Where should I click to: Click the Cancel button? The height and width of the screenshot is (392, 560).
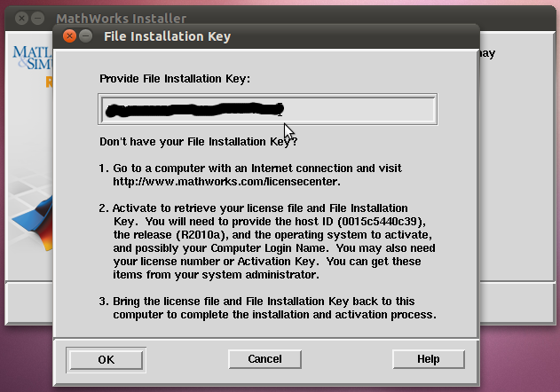pyautogui.click(x=264, y=359)
